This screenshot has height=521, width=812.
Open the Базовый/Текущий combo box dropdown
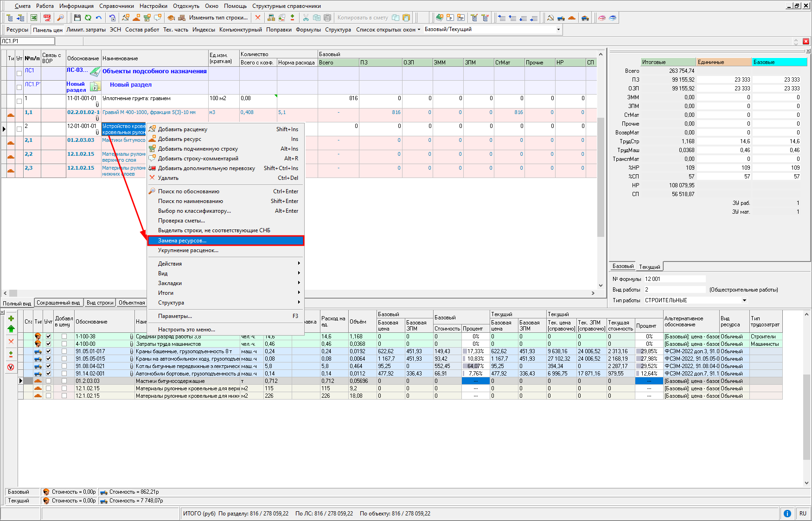pyautogui.click(x=558, y=29)
